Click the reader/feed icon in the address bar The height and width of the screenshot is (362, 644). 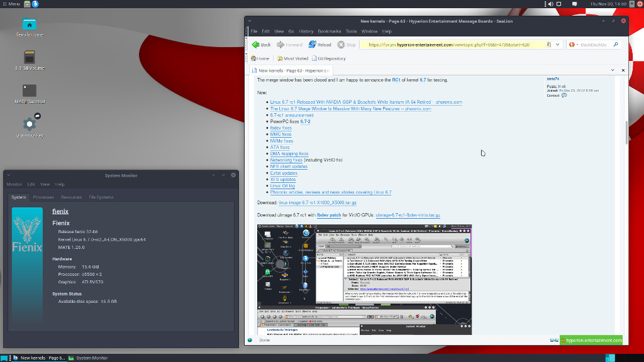click(x=548, y=45)
